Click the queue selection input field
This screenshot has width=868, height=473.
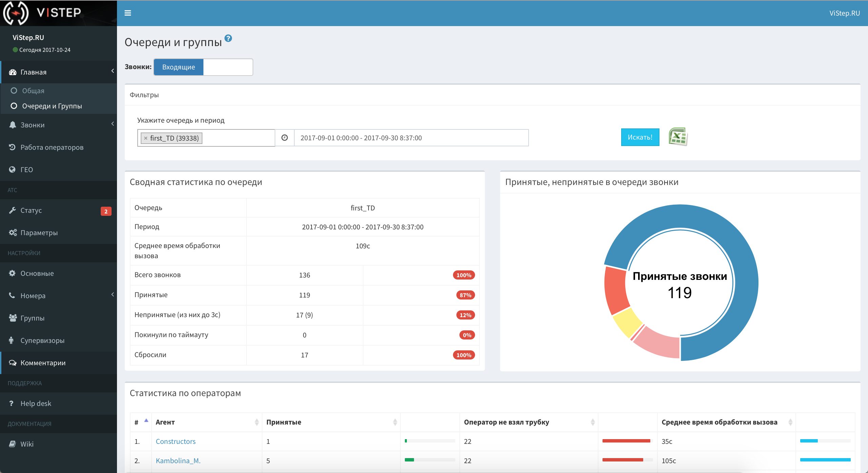(x=206, y=138)
